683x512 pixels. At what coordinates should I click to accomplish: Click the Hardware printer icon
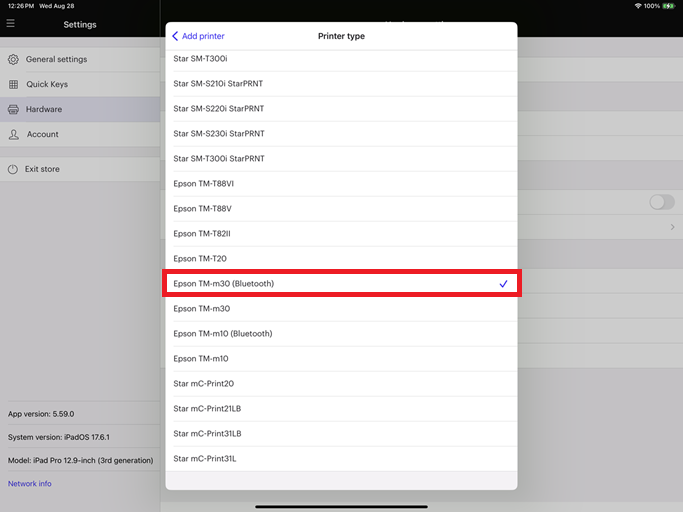point(14,109)
